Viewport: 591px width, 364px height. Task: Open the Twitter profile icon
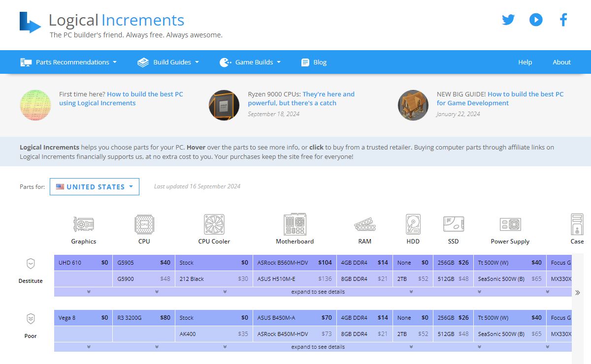[508, 20]
